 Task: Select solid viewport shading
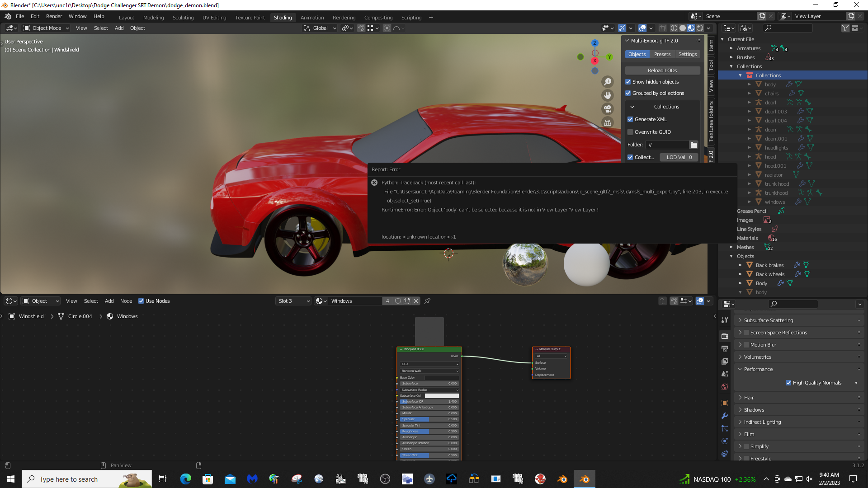point(683,28)
